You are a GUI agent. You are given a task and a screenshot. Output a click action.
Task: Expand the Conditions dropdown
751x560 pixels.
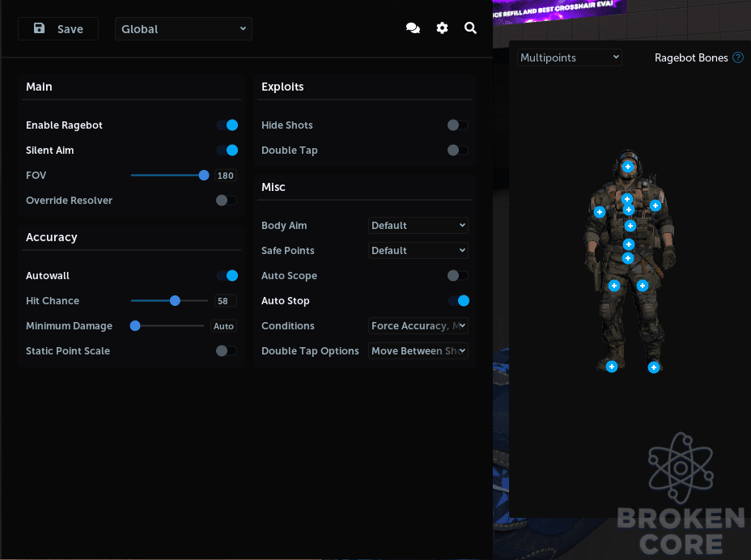coord(418,326)
